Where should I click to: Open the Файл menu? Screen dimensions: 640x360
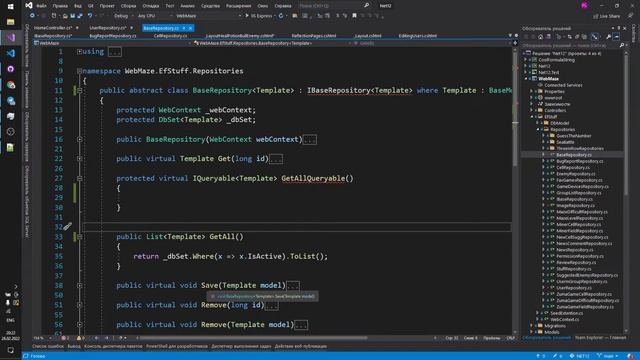[x=41, y=6]
